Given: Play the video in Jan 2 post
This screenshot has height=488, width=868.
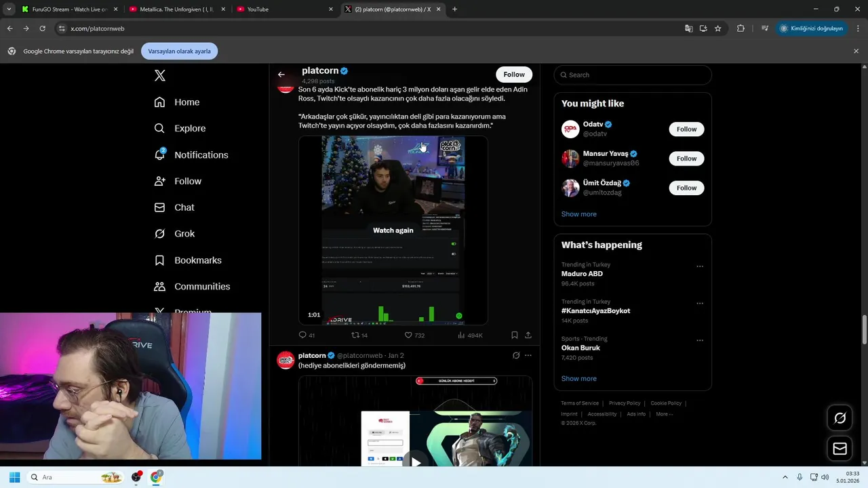Looking at the screenshot, I should point(416,463).
